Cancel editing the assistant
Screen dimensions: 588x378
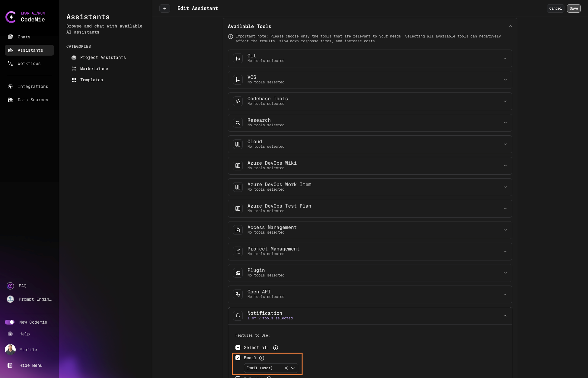[x=555, y=8]
